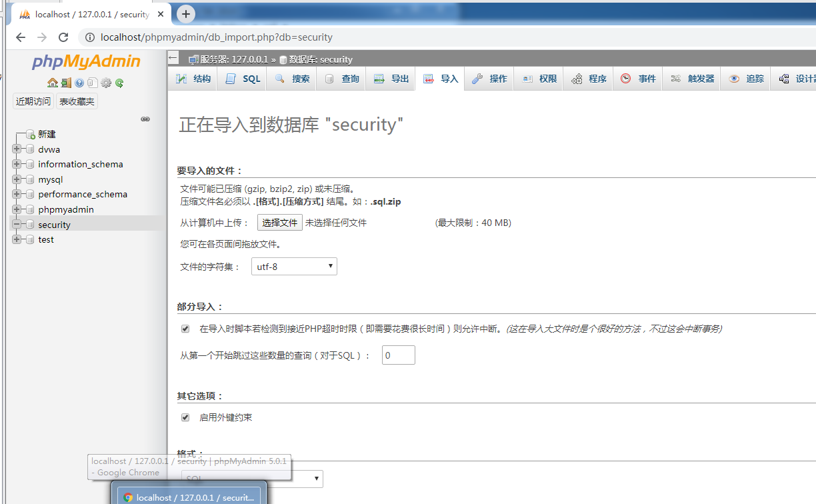
Task: Log out using the exit door icon
Action: (x=66, y=83)
